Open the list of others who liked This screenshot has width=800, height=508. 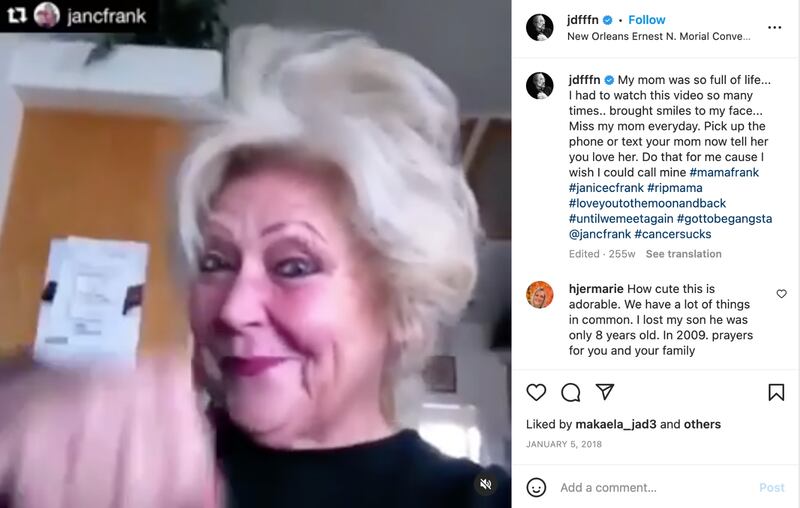(x=702, y=424)
